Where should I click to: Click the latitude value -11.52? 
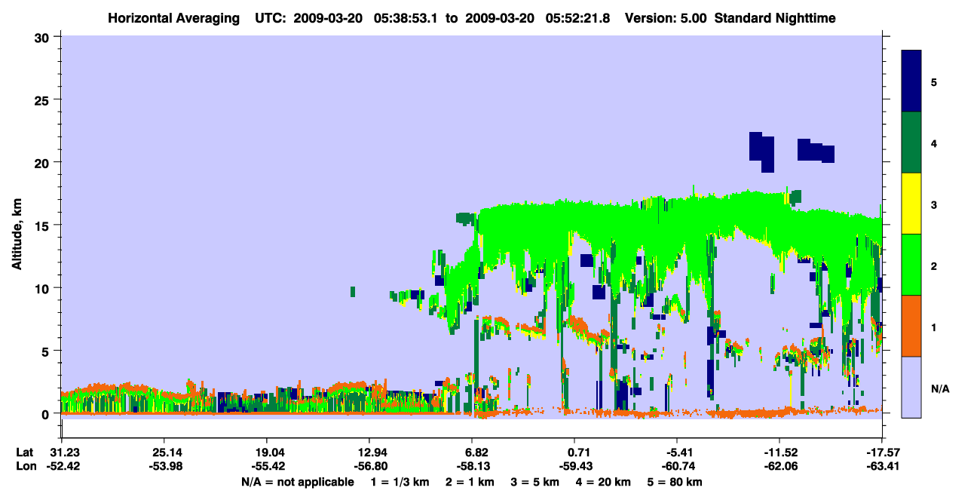coord(779,452)
